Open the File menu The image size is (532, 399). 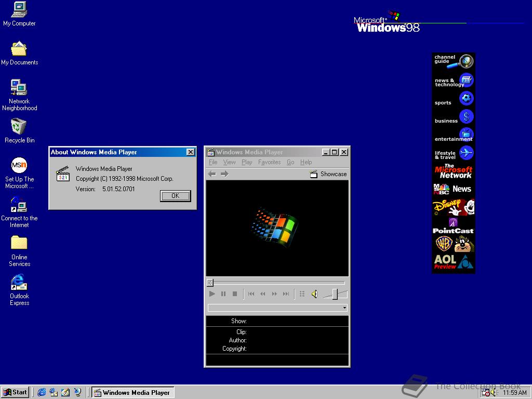(x=213, y=162)
